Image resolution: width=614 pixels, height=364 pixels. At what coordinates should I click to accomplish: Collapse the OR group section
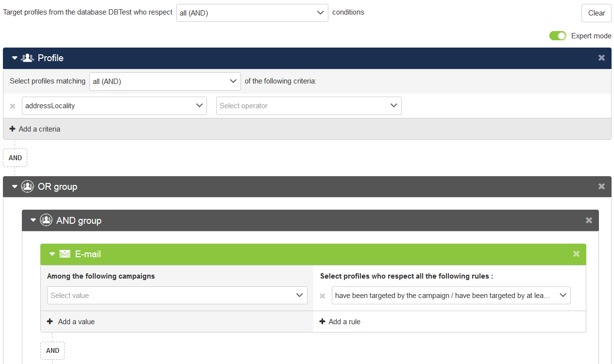click(x=15, y=187)
